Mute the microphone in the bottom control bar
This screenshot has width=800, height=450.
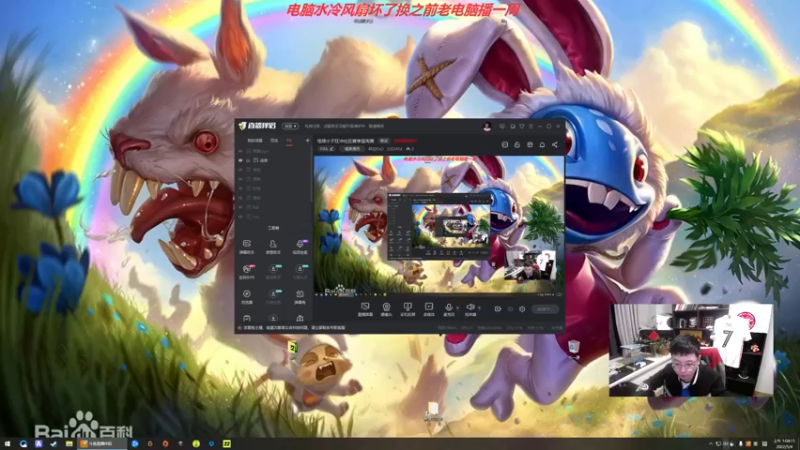point(448,308)
